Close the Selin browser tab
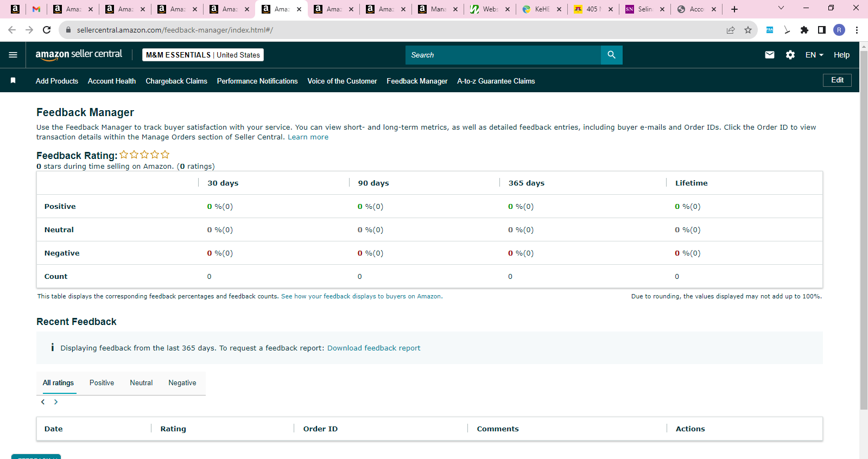This screenshot has height=459, width=868. point(662,9)
